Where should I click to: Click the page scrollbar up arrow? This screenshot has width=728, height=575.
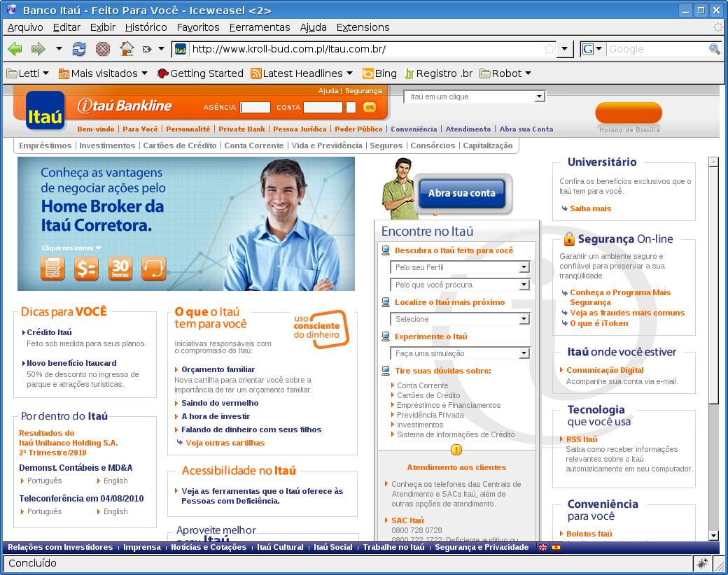click(713, 162)
